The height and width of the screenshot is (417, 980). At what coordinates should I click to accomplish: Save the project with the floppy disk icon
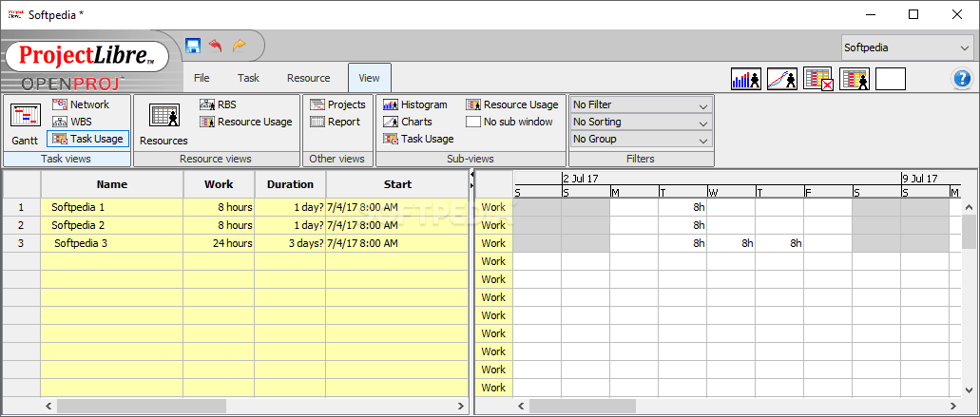193,46
